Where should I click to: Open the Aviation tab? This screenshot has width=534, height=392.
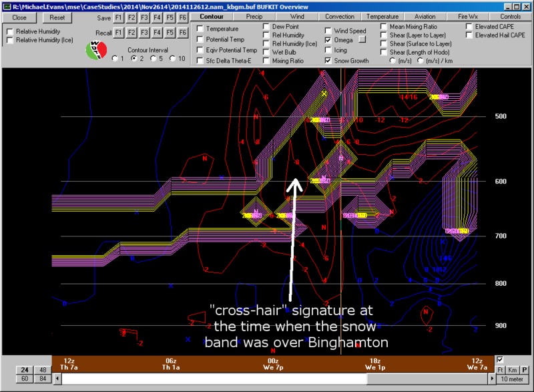click(425, 16)
